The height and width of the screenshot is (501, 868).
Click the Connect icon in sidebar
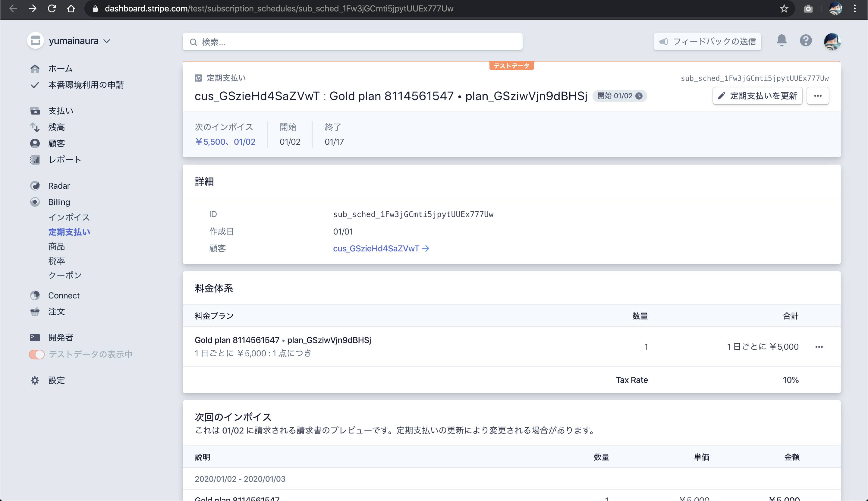click(x=35, y=296)
